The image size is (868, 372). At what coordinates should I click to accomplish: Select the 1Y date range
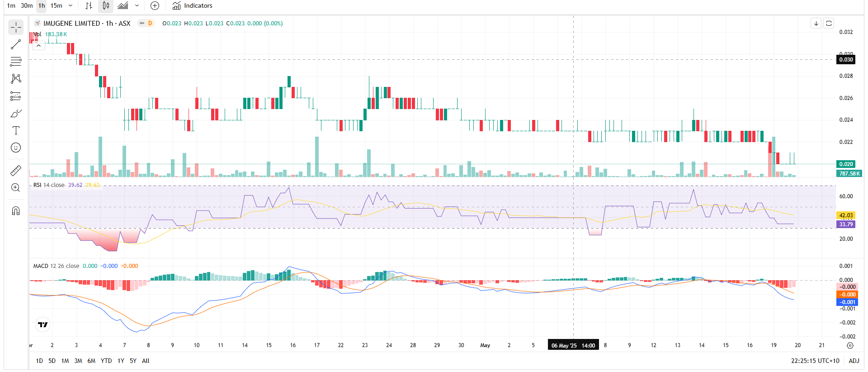click(x=121, y=361)
